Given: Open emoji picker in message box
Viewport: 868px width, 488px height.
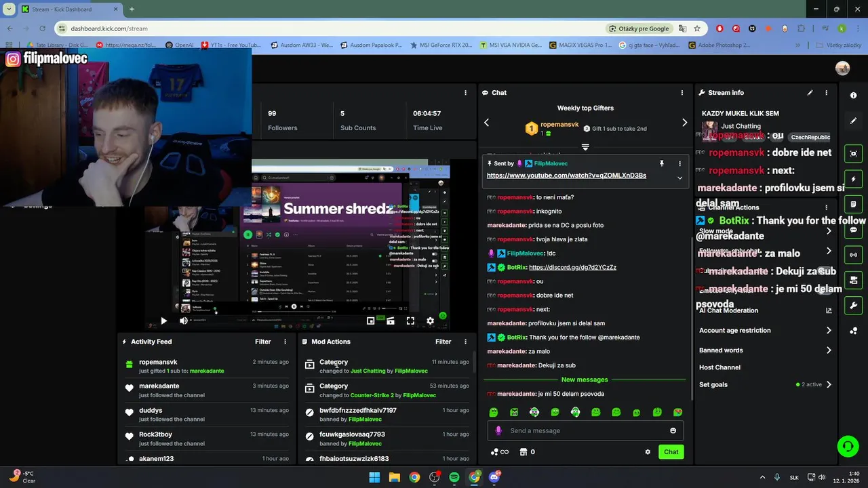Looking at the screenshot, I should tap(673, 430).
